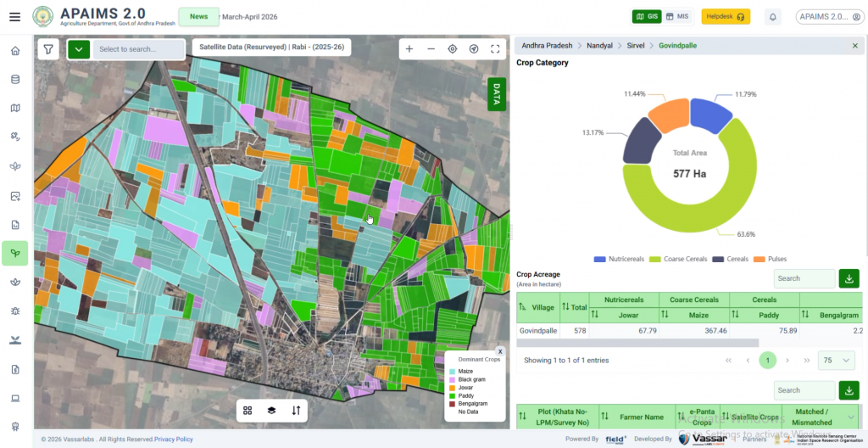
Task: Click the Helpdesk button
Action: (726, 17)
